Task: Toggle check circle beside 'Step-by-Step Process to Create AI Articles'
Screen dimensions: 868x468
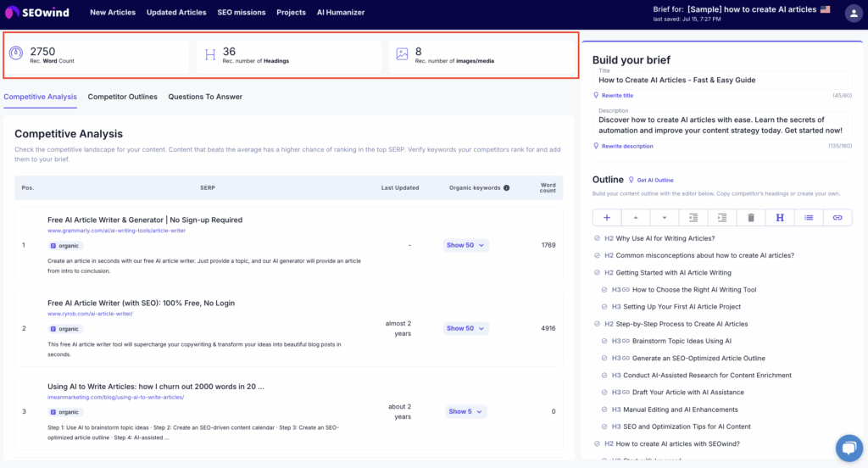Action: (598, 324)
